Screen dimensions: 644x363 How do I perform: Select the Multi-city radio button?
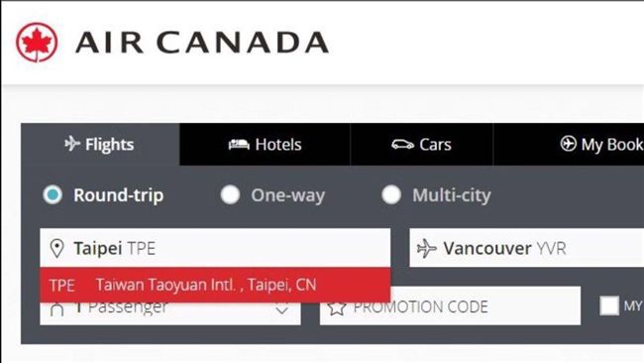391,194
